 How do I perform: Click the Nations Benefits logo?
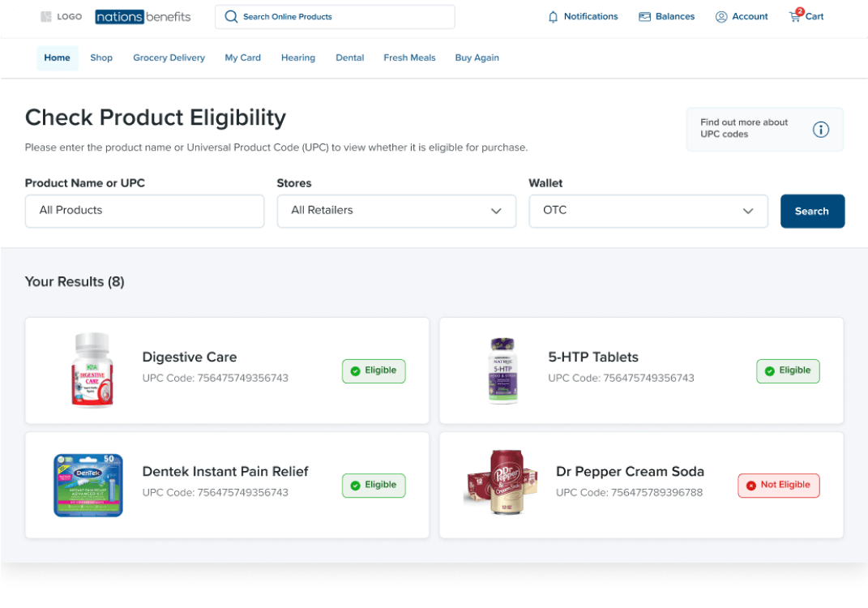pyautogui.click(x=143, y=17)
